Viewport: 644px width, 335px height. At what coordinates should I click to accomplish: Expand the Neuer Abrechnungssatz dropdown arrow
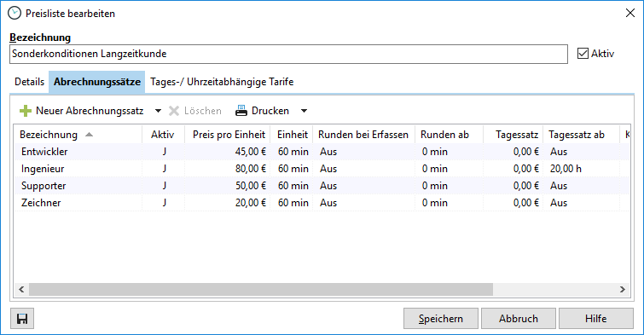(158, 111)
